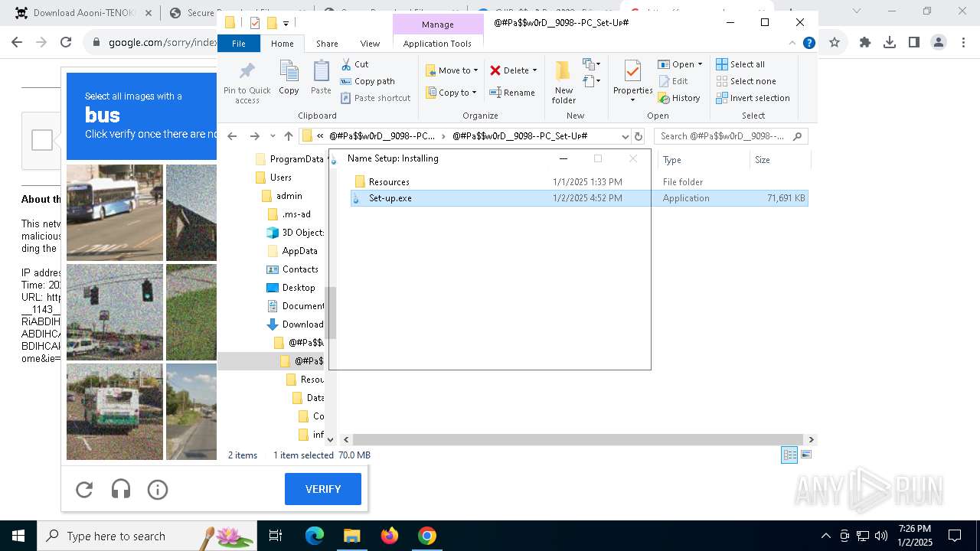Switch to the Share tab

pos(327,44)
